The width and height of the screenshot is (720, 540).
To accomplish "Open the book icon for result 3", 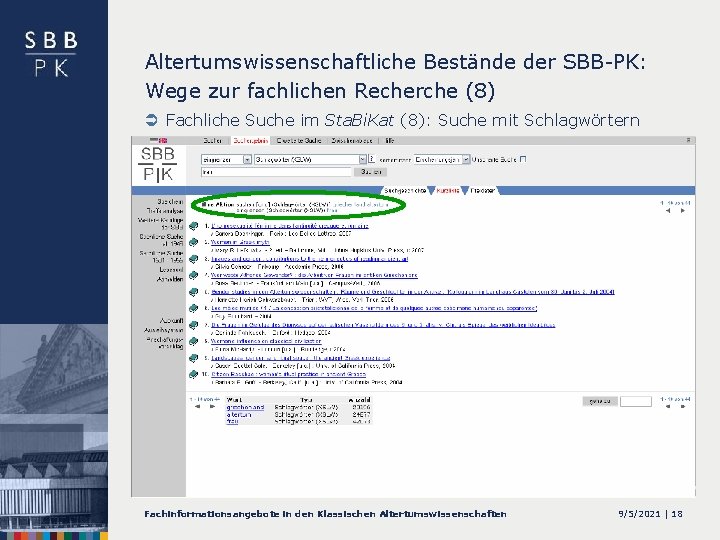I will tap(193, 259).
